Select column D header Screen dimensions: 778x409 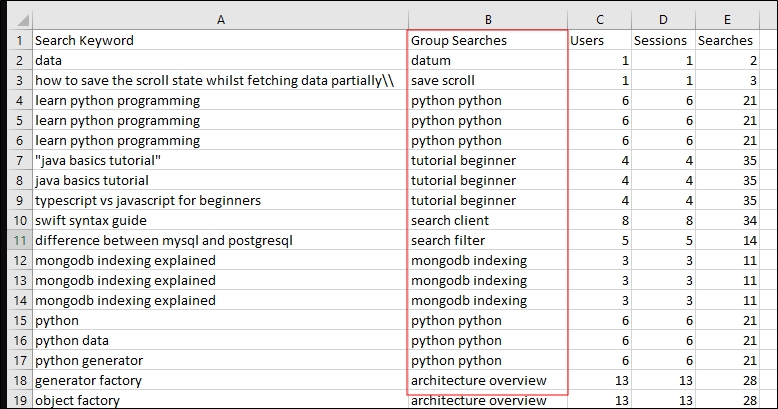662,19
